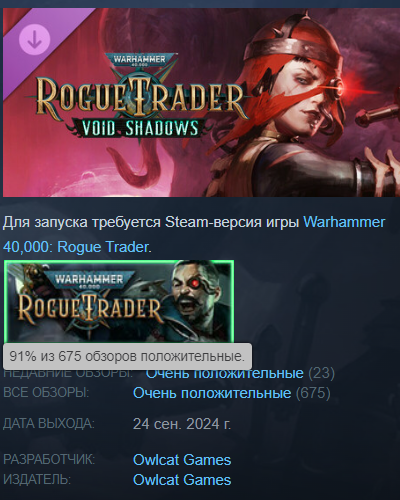Image resolution: width=400 pixels, height=500 pixels.
Task: Open all reviews 'Очень положительные' summary
Action: pyautogui.click(x=212, y=393)
